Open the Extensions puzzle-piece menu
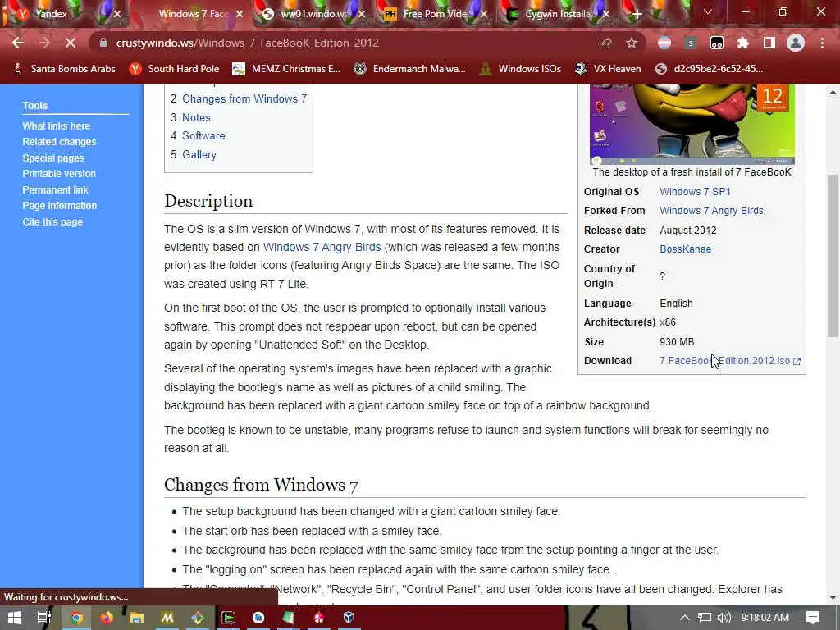The height and width of the screenshot is (630, 840). tap(743, 43)
